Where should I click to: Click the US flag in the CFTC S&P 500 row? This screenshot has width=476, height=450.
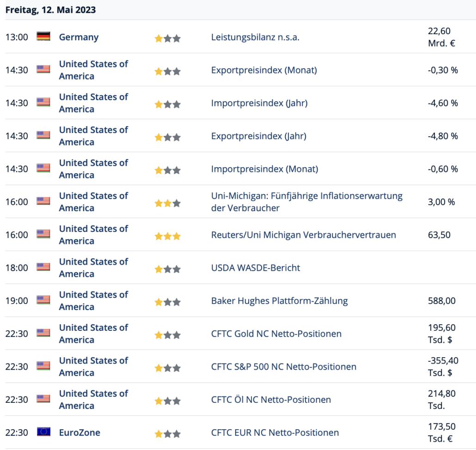pos(43,366)
